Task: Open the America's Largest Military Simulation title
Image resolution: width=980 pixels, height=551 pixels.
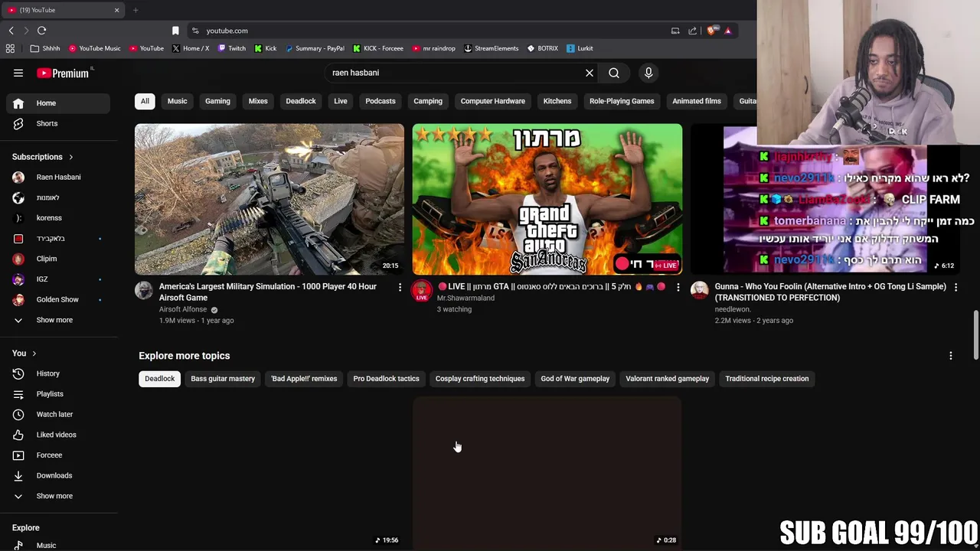Action: point(267,292)
